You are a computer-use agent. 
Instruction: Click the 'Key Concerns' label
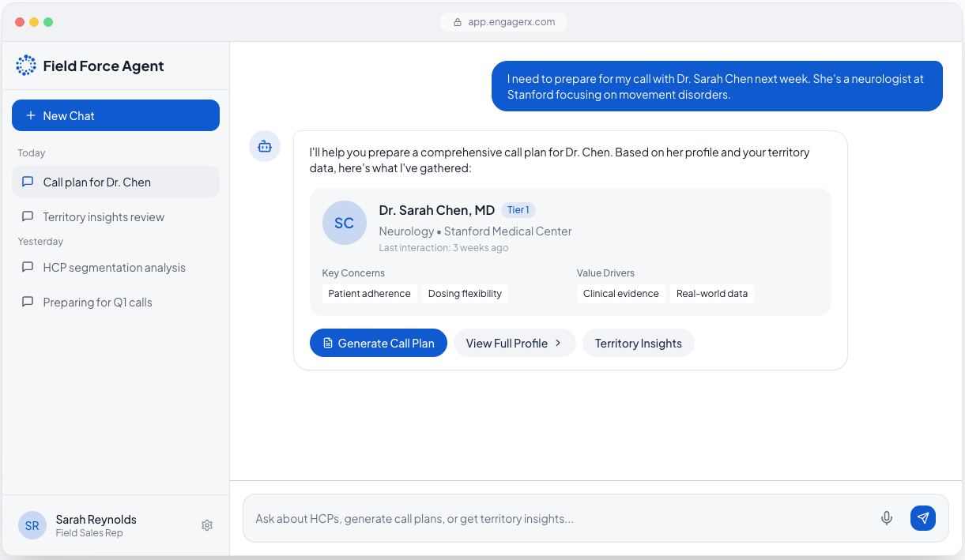tap(353, 272)
